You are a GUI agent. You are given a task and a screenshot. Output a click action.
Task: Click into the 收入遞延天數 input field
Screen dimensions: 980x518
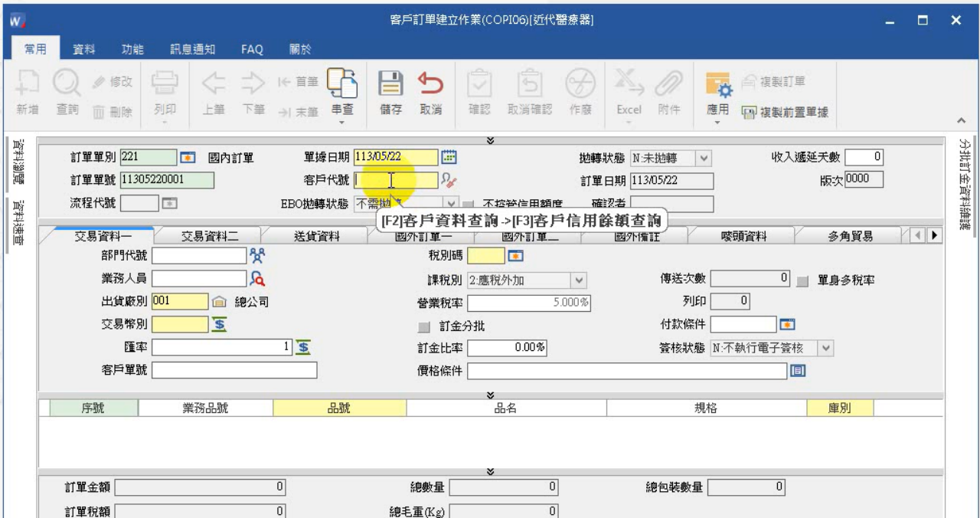tap(865, 157)
